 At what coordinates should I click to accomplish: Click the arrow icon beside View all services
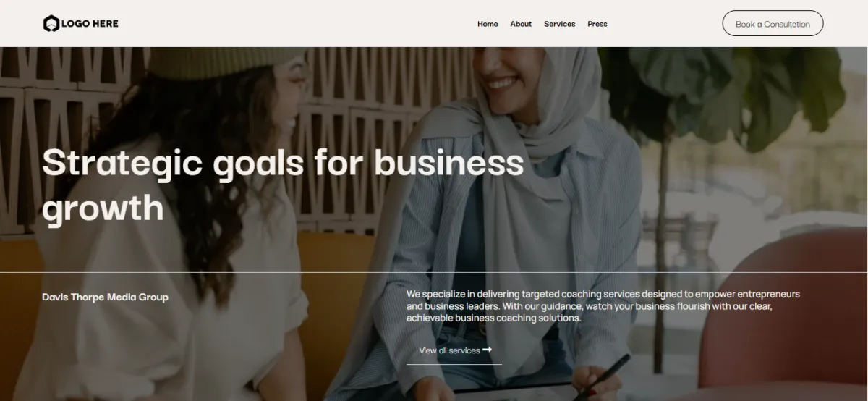coord(488,350)
